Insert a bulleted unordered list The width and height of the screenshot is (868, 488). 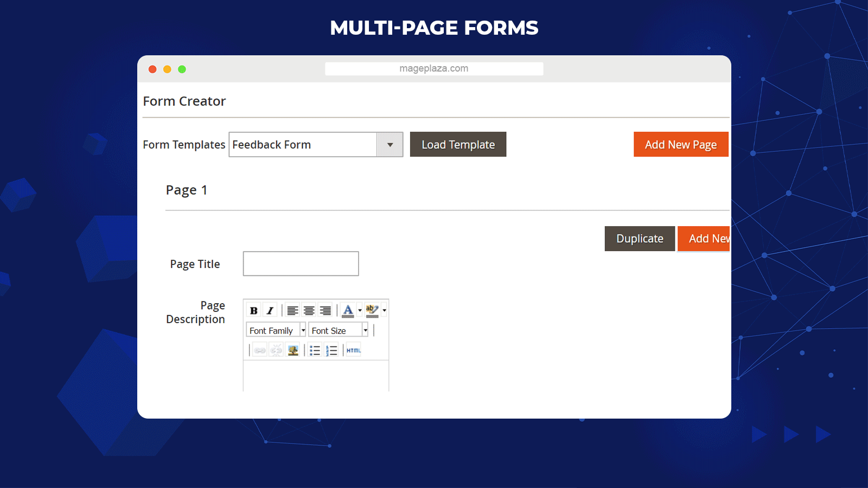(315, 351)
